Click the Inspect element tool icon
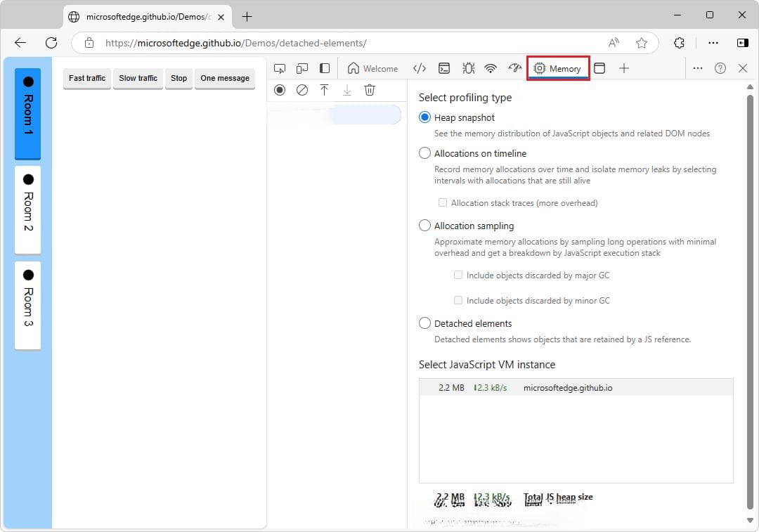 click(280, 68)
